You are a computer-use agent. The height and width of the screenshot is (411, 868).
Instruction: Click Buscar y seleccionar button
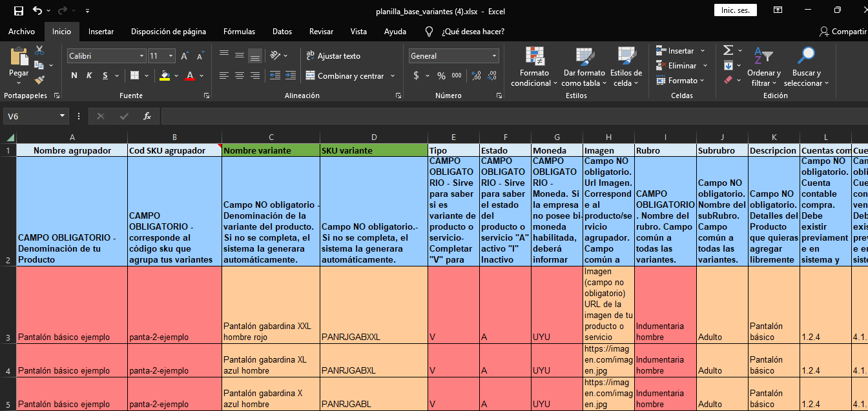tap(806, 66)
